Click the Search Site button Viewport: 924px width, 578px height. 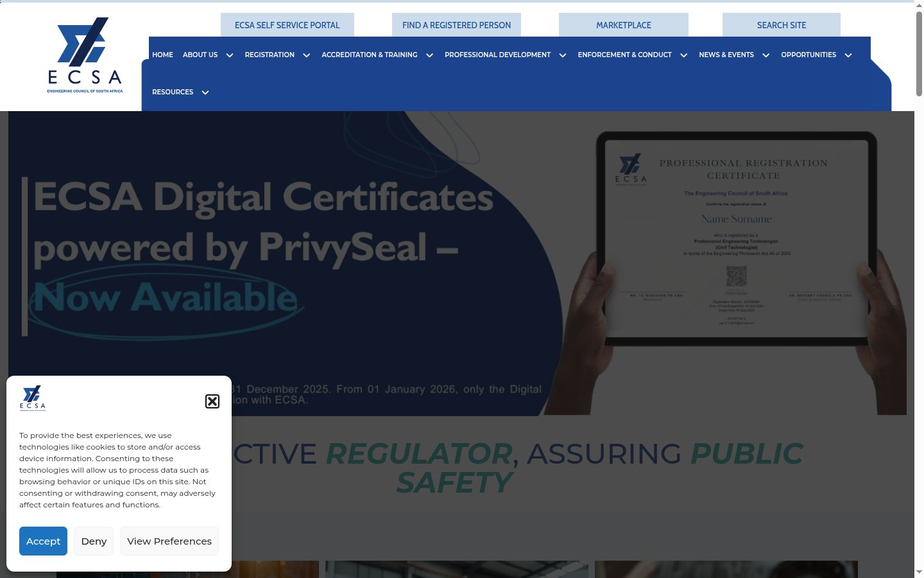(782, 25)
